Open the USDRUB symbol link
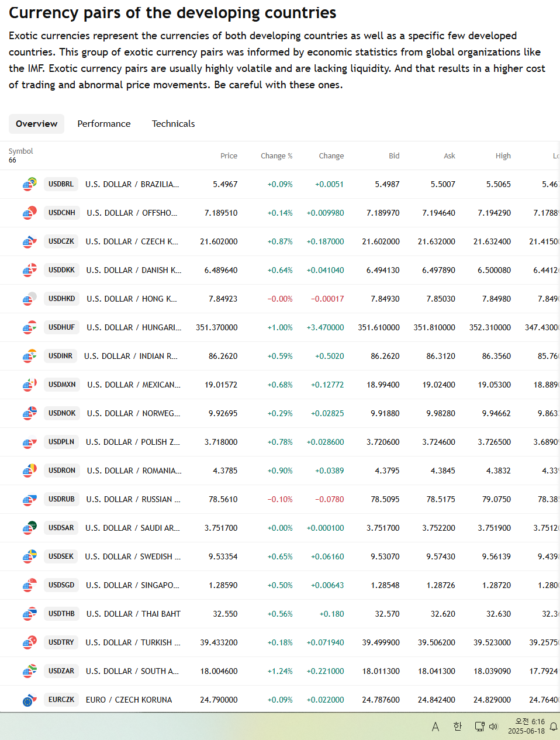 pos(61,499)
